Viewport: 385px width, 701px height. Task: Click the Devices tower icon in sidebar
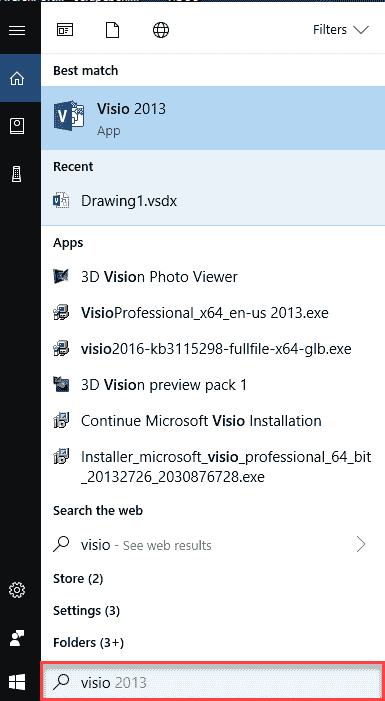(x=17, y=173)
